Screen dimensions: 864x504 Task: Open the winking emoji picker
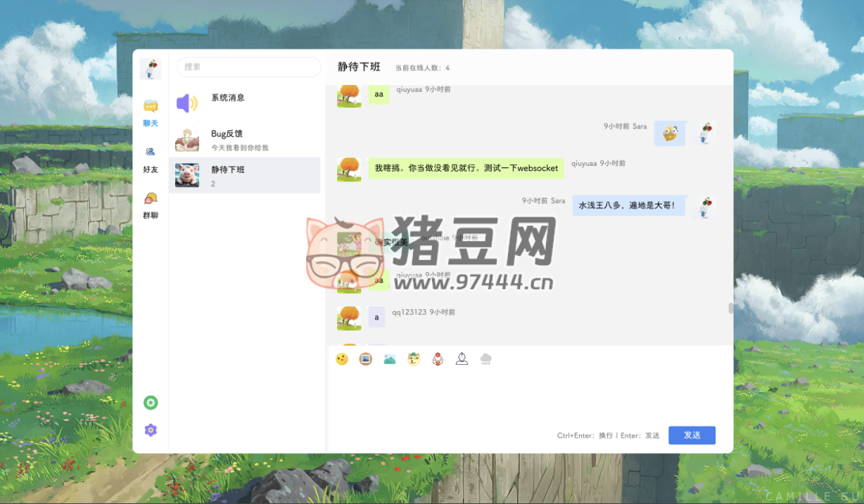pyautogui.click(x=342, y=359)
